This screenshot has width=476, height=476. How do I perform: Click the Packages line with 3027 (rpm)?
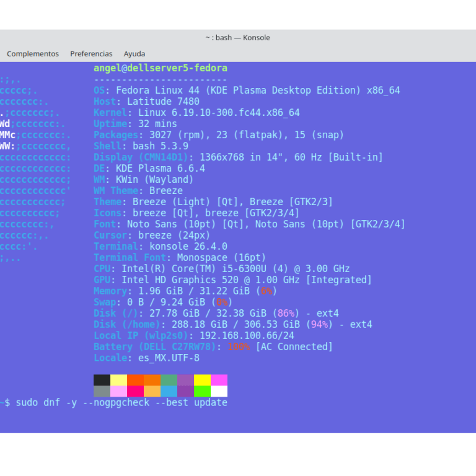pos(219,135)
